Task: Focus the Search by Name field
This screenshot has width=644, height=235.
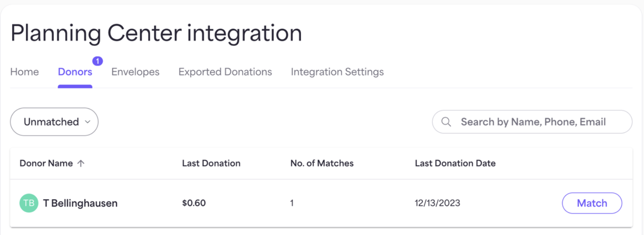Action: click(532, 122)
